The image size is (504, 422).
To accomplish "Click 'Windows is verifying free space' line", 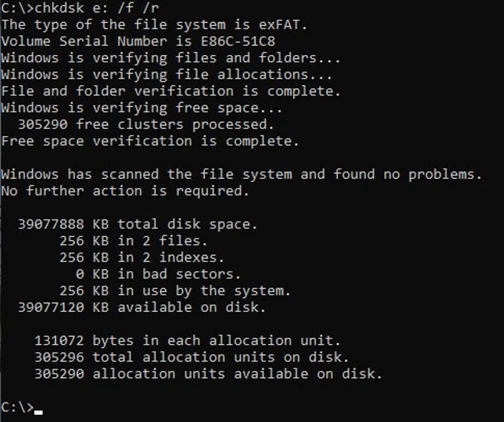I will 142,108.
